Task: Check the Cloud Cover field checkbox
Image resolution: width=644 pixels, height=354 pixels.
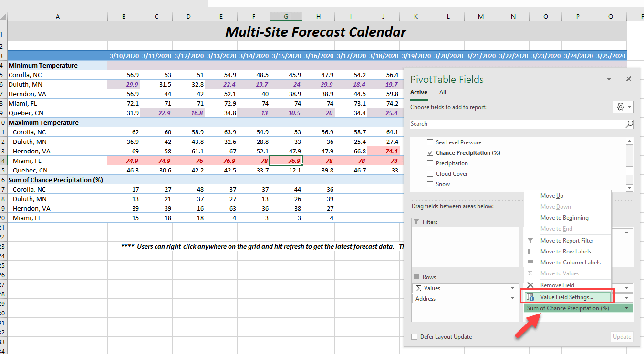Action: [x=430, y=174]
